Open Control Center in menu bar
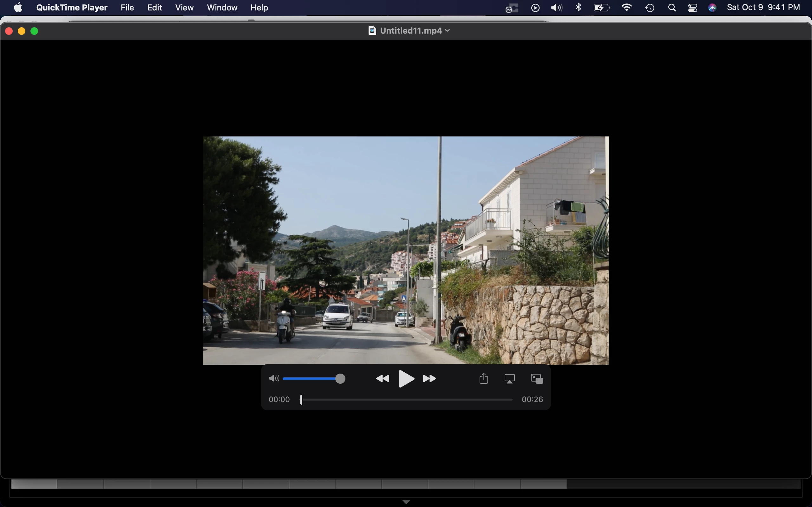The height and width of the screenshot is (507, 812). click(692, 8)
